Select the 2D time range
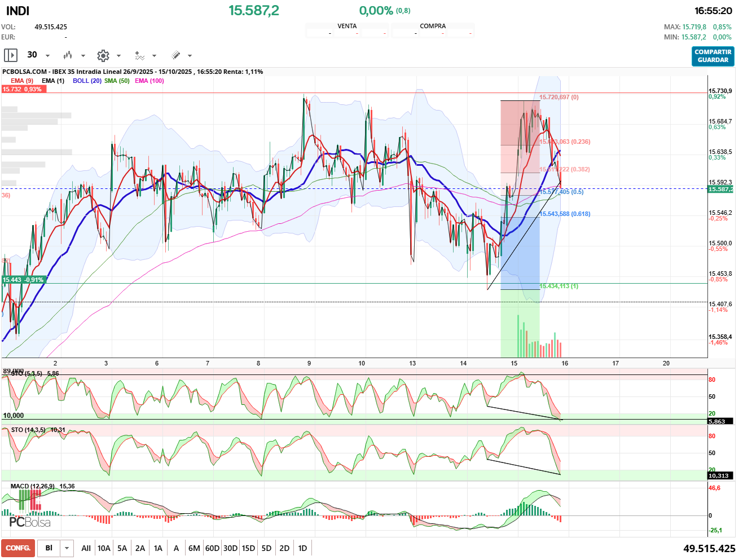The image size is (743, 560). point(284,548)
